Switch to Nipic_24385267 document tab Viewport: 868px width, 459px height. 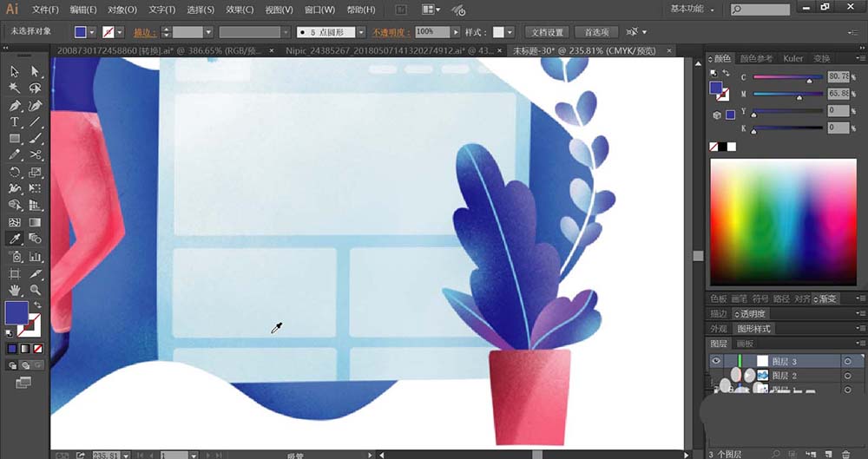click(x=391, y=50)
